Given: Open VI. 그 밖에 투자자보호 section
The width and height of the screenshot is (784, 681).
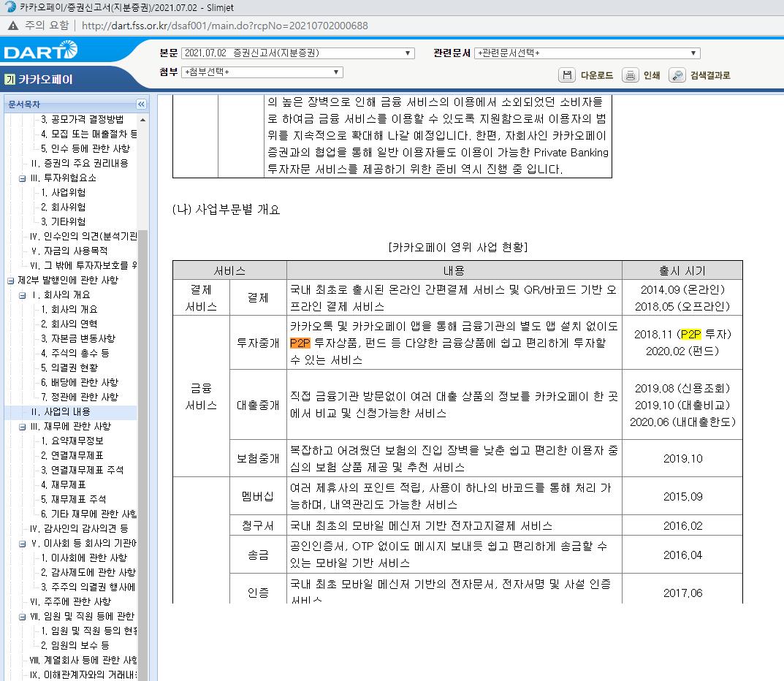Looking at the screenshot, I should [x=83, y=265].
